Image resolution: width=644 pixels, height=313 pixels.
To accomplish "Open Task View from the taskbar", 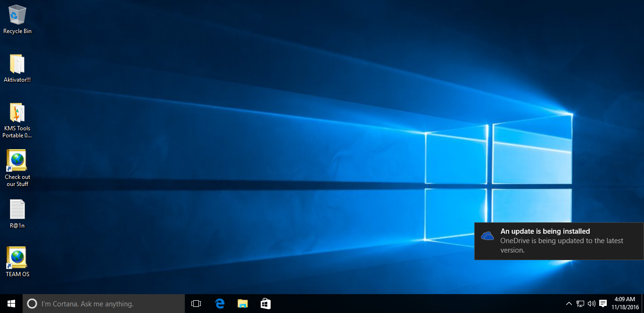I will (x=196, y=304).
